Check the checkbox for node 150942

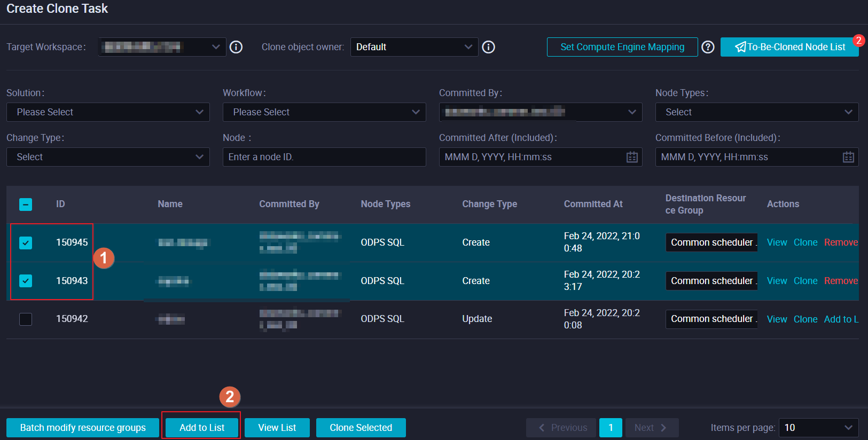[26, 319]
